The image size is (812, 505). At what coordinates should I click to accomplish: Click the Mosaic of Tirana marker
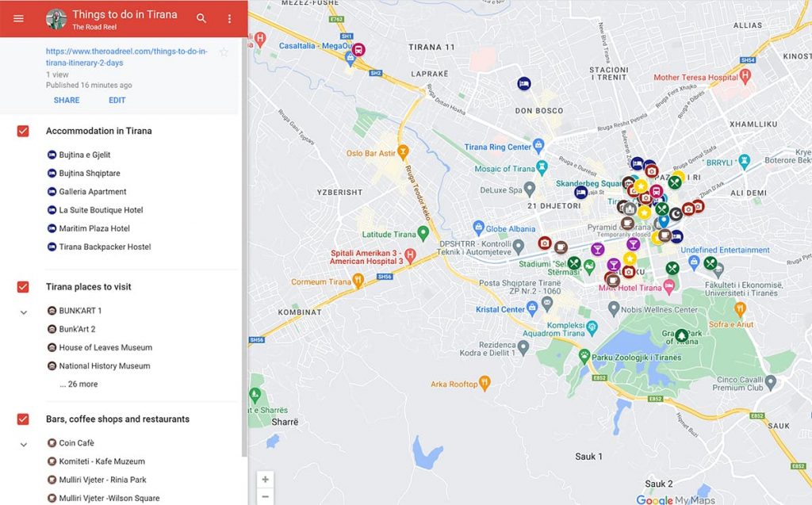pyautogui.click(x=542, y=166)
